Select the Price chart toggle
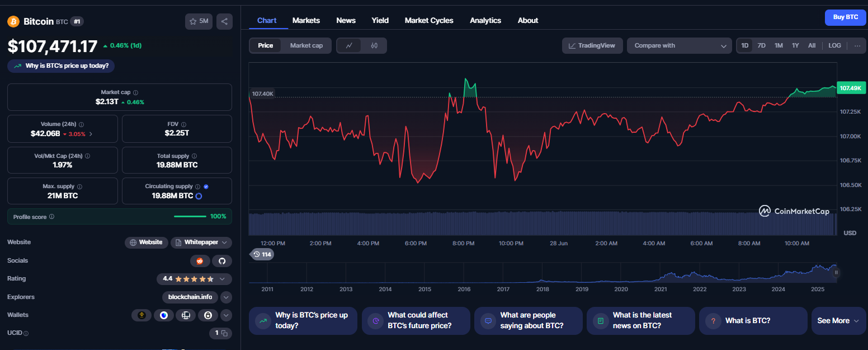Image resolution: width=868 pixels, height=350 pixels. [x=266, y=46]
